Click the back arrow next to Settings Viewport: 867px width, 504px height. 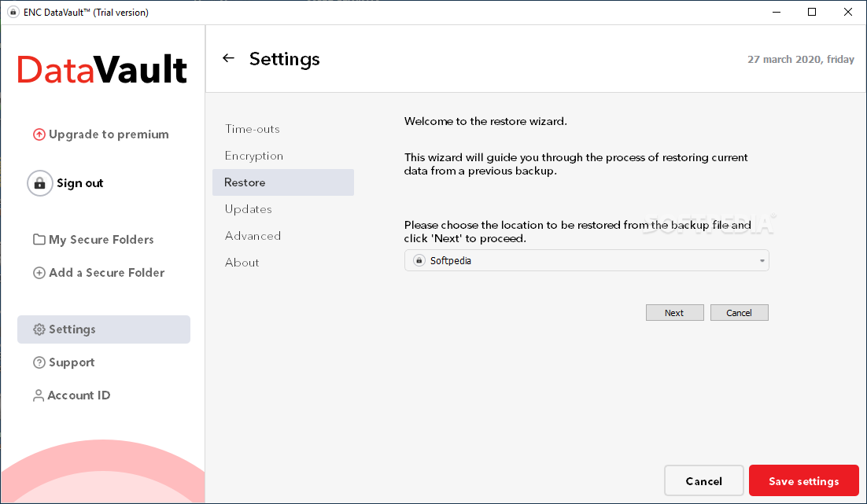click(228, 58)
